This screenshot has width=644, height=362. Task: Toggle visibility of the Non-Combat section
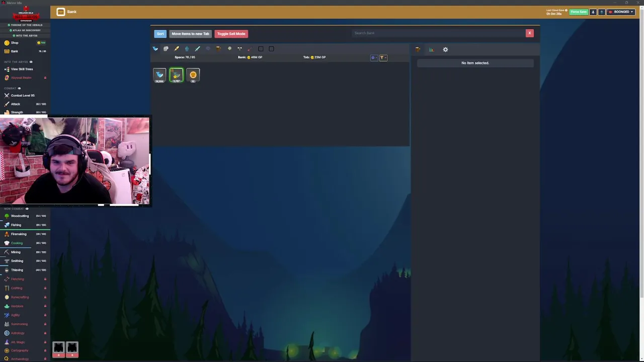27,209
